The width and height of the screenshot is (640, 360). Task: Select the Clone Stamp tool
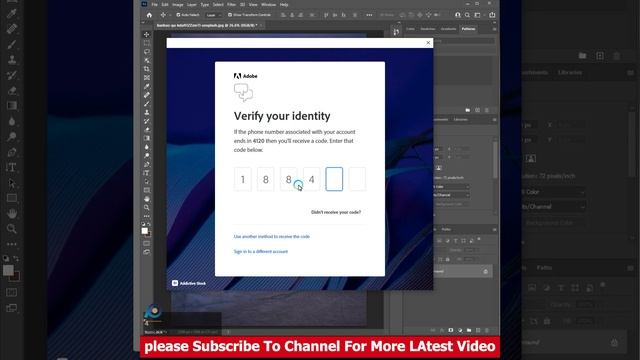tap(147, 112)
